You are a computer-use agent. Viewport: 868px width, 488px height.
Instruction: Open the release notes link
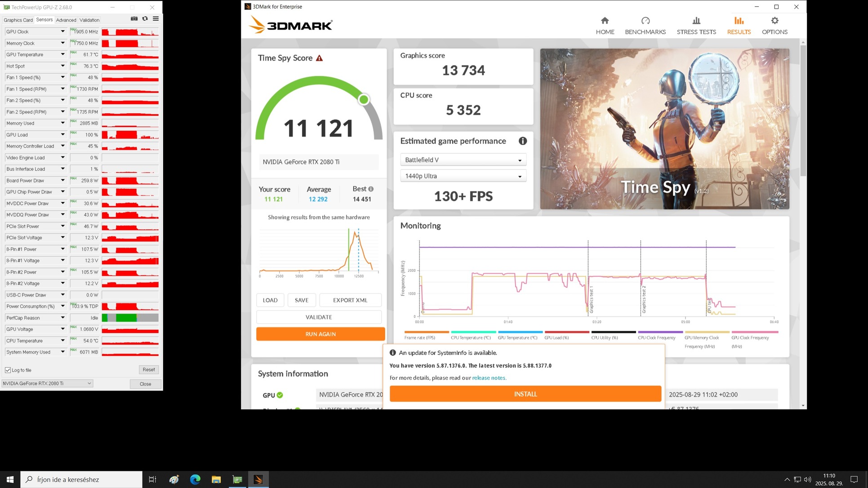(x=489, y=378)
